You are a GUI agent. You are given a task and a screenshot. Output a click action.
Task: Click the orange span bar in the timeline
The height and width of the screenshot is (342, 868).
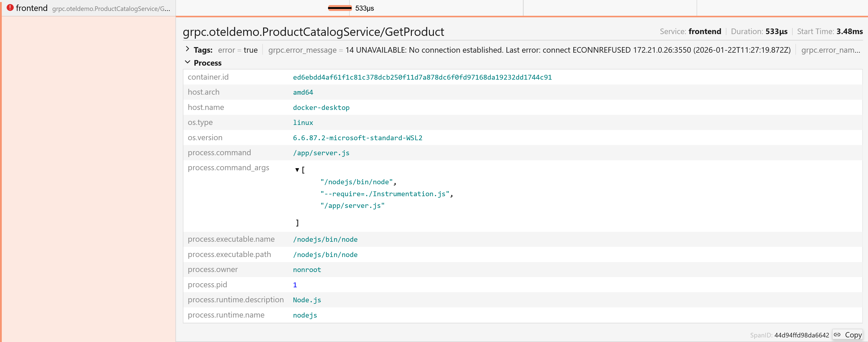tap(340, 8)
